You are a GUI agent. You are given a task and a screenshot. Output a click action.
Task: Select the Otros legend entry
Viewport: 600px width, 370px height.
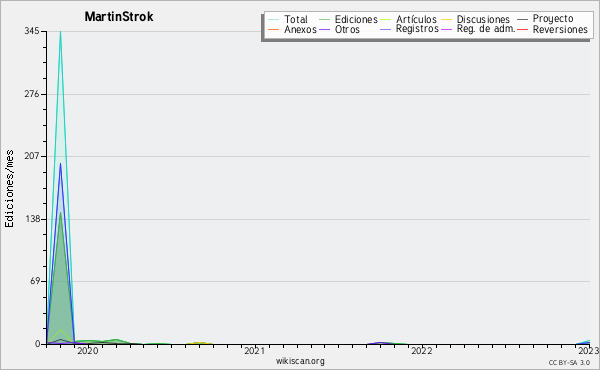347,29
